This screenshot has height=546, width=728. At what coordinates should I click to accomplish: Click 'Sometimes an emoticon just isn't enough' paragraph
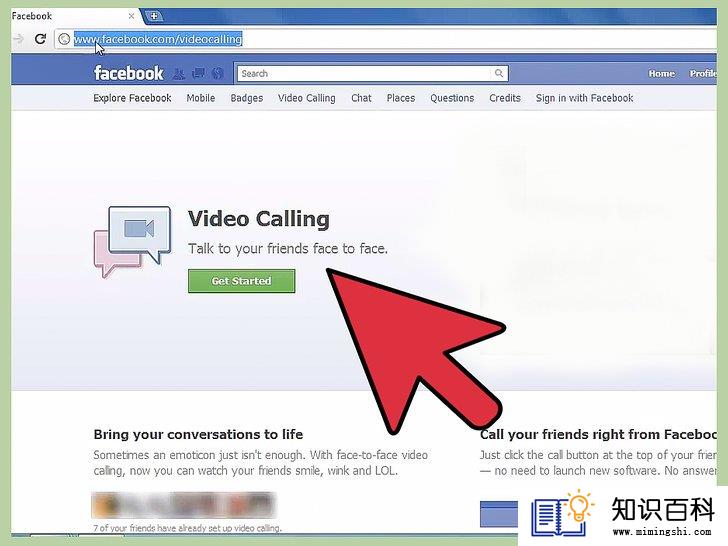260,463
